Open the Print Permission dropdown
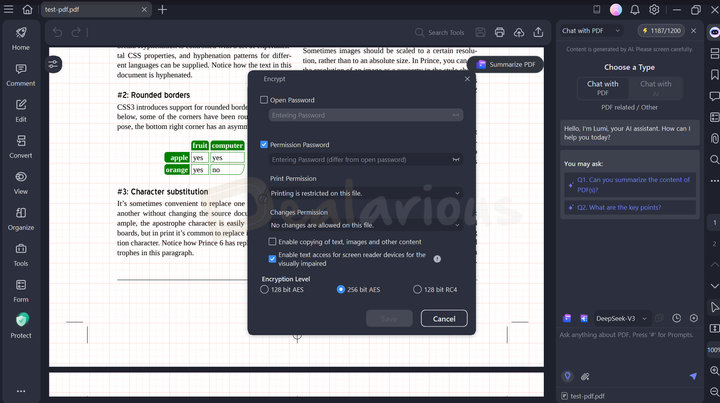This screenshot has height=403, width=720. click(x=366, y=193)
